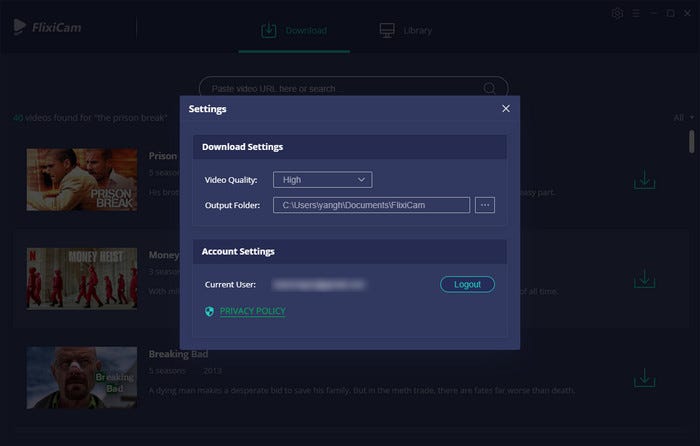Switch to the Download tab

click(x=294, y=31)
